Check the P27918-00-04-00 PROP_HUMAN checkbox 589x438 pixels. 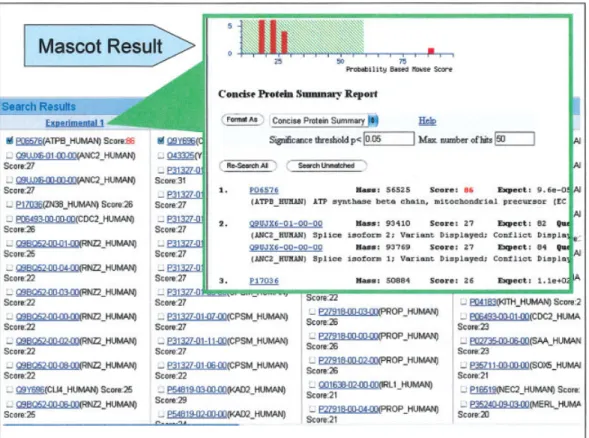312,409
